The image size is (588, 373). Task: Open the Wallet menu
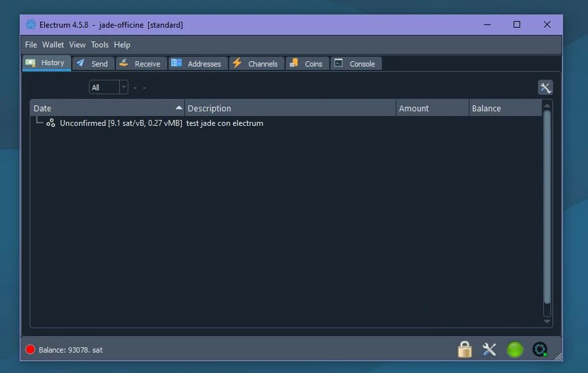click(x=53, y=45)
